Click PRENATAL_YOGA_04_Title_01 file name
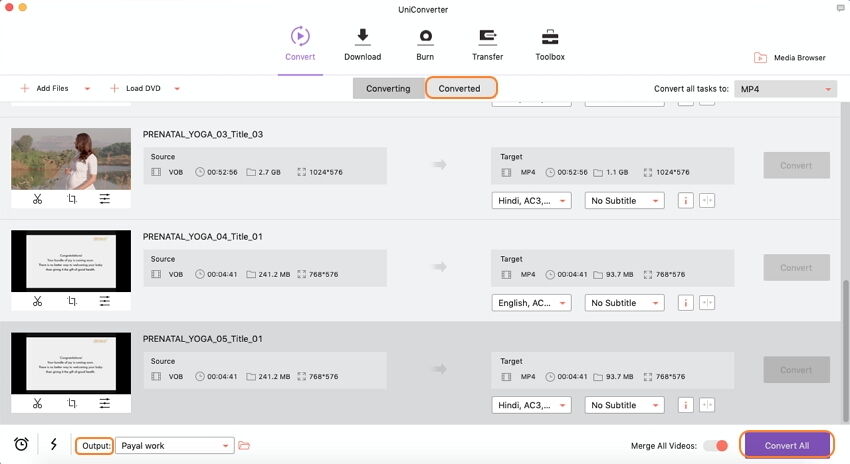Viewport: 850px width, 464px height. pyautogui.click(x=203, y=236)
